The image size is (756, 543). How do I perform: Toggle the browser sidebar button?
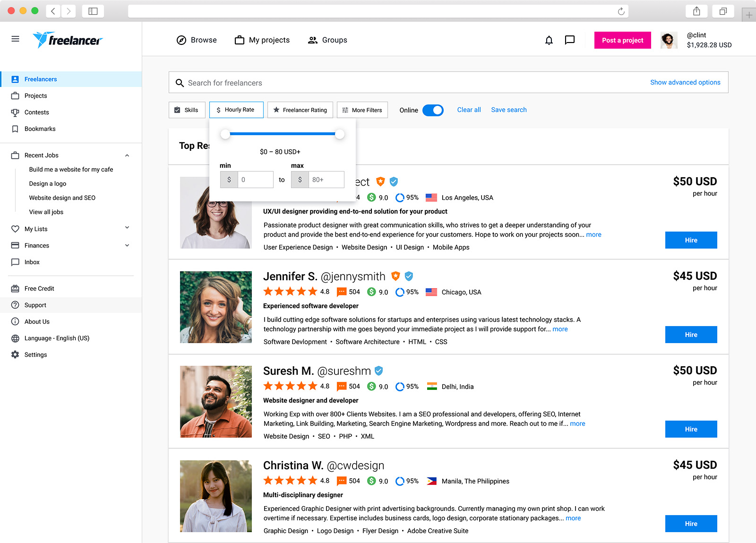[x=93, y=11]
